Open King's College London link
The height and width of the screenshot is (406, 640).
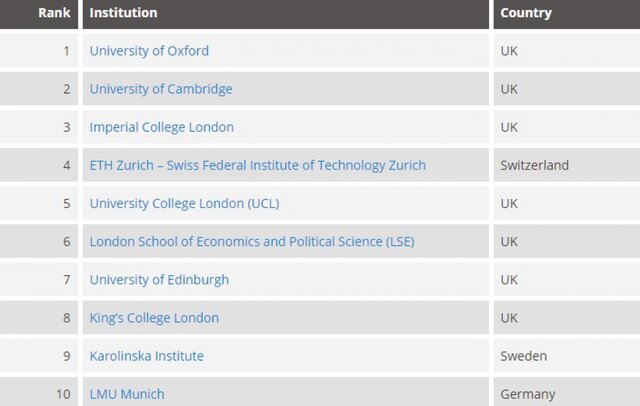(x=154, y=318)
